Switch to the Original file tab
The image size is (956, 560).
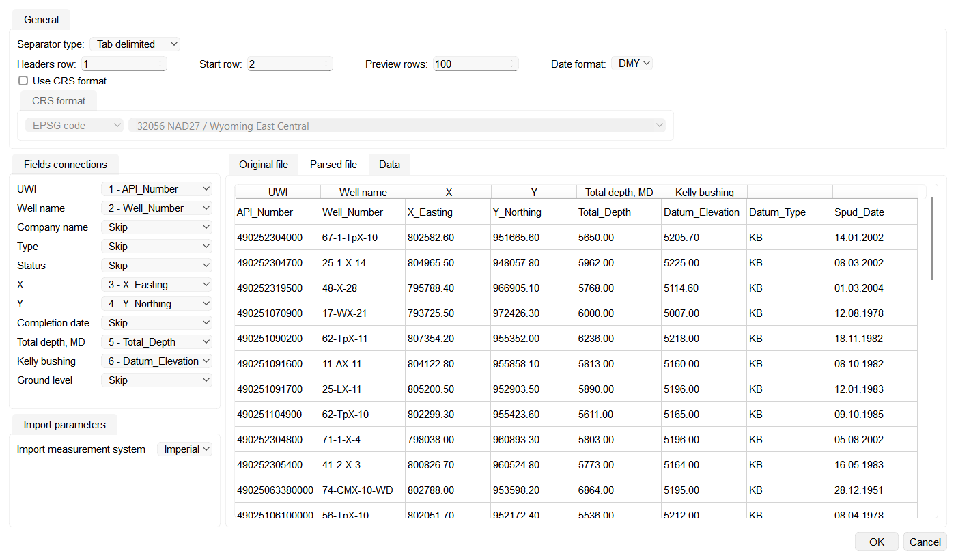coord(264,164)
